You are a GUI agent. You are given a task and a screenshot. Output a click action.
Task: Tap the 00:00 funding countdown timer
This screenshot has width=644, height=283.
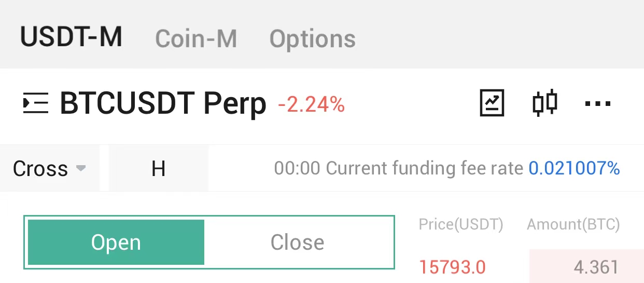[297, 168]
